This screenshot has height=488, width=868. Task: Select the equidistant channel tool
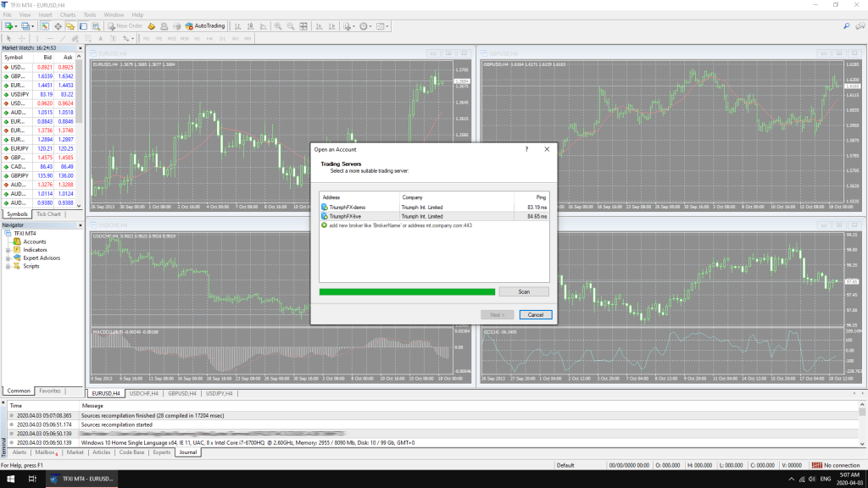tap(75, 39)
